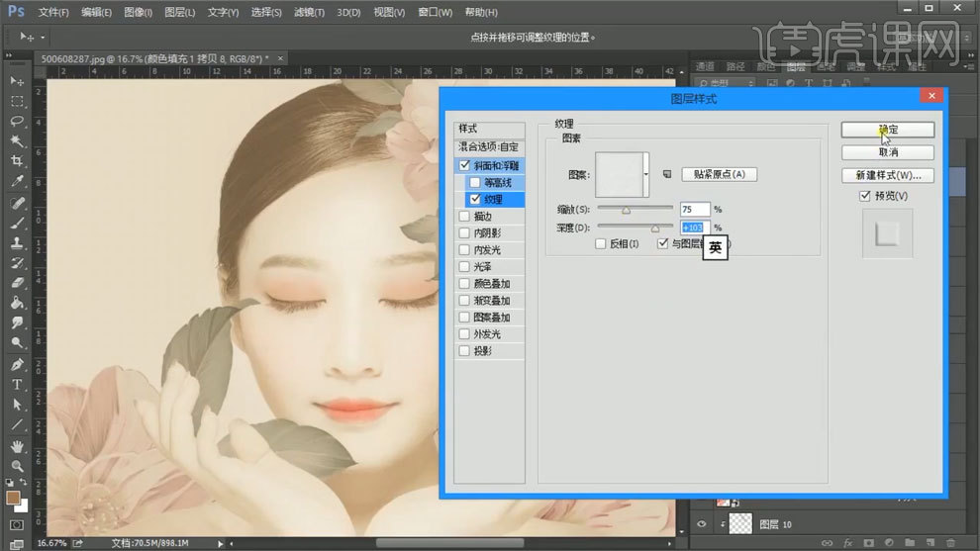Uncheck the 预览 (Preview) checkbox
This screenshot has width=980, height=551.
pyautogui.click(x=865, y=196)
